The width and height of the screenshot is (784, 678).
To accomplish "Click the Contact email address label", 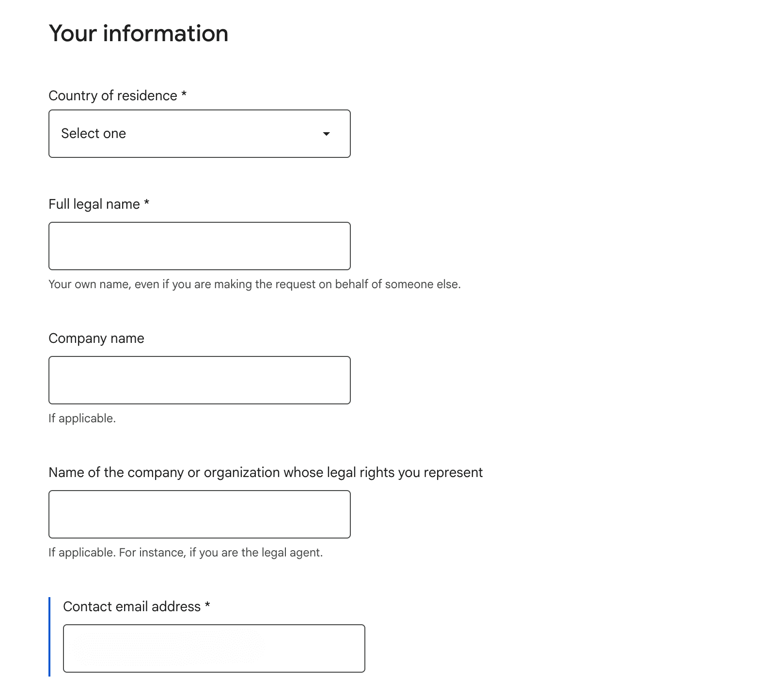I will coord(131,606).
